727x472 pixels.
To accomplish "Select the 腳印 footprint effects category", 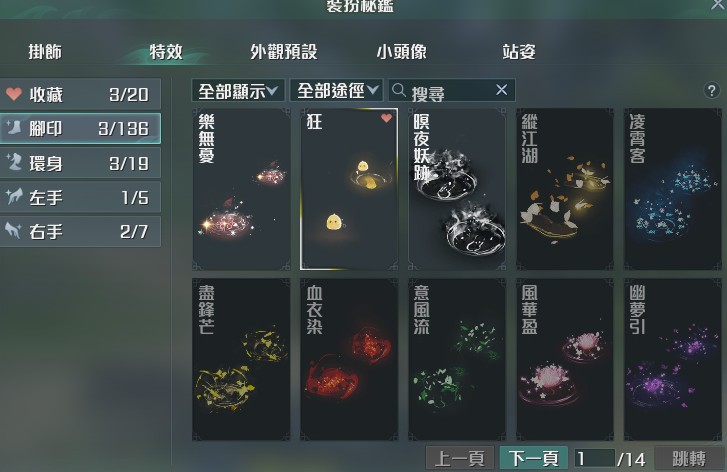I will point(80,128).
